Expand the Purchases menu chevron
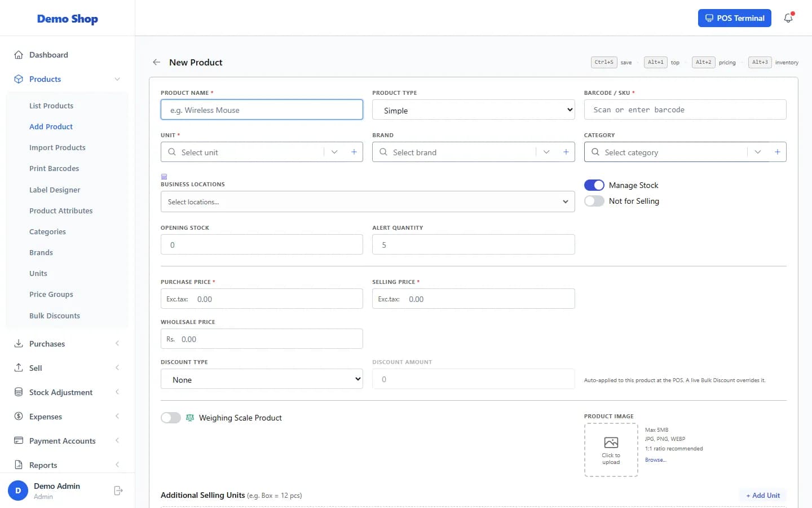The height and width of the screenshot is (508, 812). 117,344
